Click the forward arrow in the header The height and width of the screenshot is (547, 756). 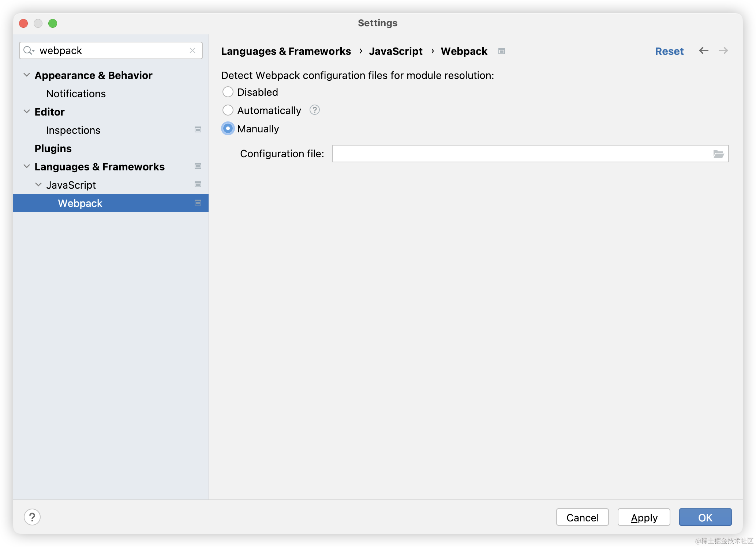pyautogui.click(x=723, y=51)
